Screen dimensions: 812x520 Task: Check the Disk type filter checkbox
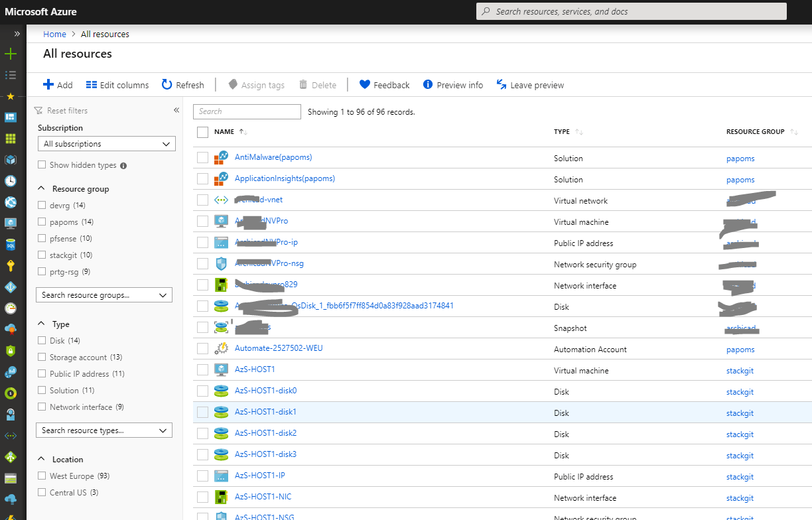pyautogui.click(x=41, y=340)
